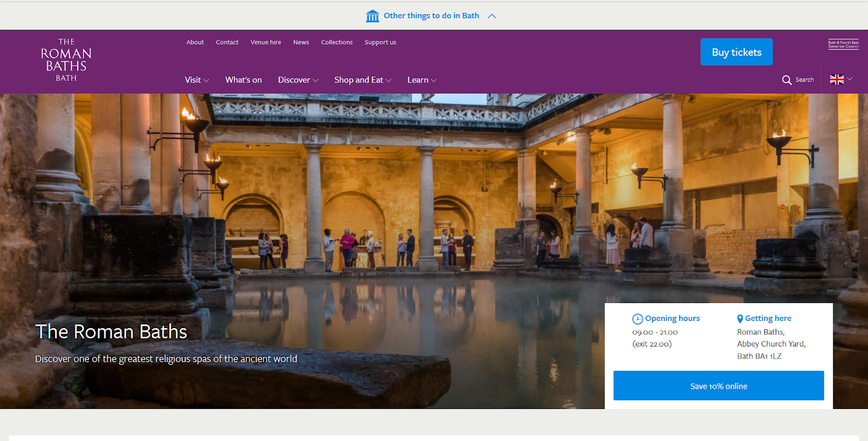
Task: Open Other things to do in Bath link
Action: click(x=431, y=16)
